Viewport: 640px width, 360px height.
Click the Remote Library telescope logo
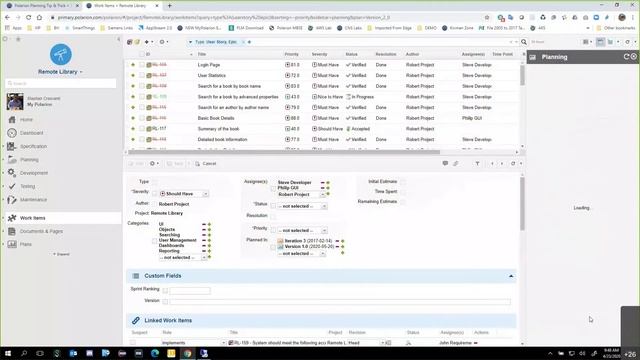point(61,54)
